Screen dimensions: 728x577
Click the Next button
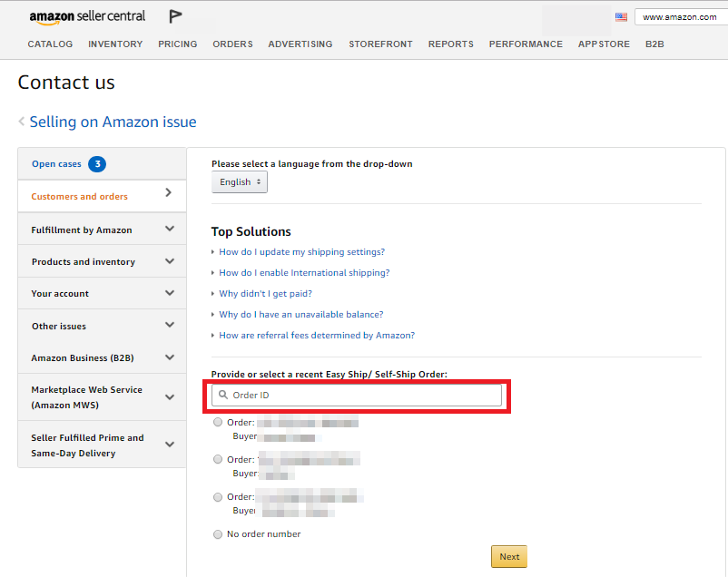509,556
